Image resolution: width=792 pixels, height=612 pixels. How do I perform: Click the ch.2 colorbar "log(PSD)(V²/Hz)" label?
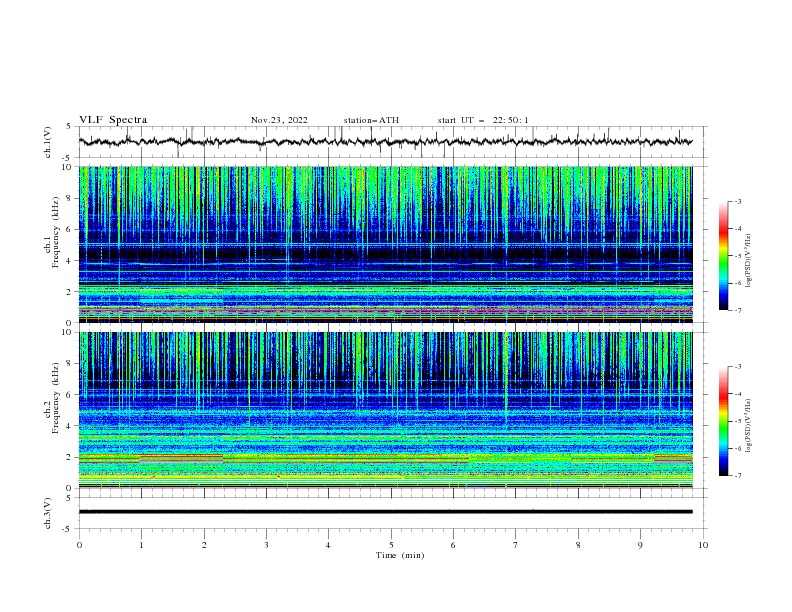click(749, 425)
